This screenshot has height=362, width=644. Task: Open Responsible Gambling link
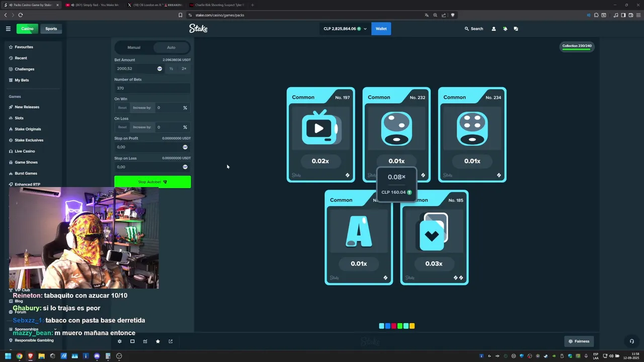34,340
